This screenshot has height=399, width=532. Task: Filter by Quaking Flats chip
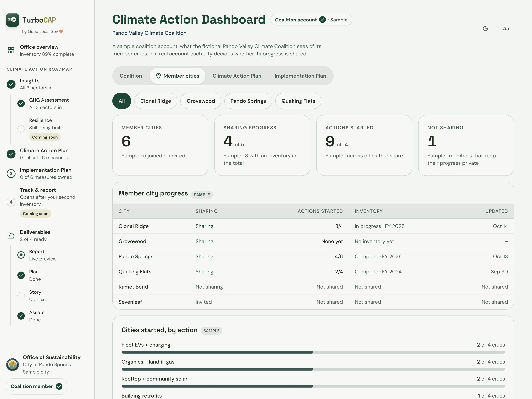(x=298, y=101)
